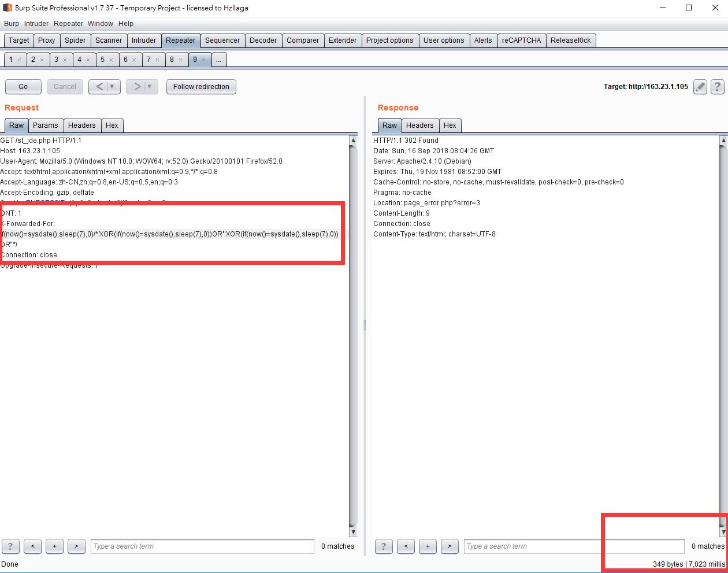Click the Follow redirection button
Image resolution: width=728 pixels, height=573 pixels.
pos(201,87)
